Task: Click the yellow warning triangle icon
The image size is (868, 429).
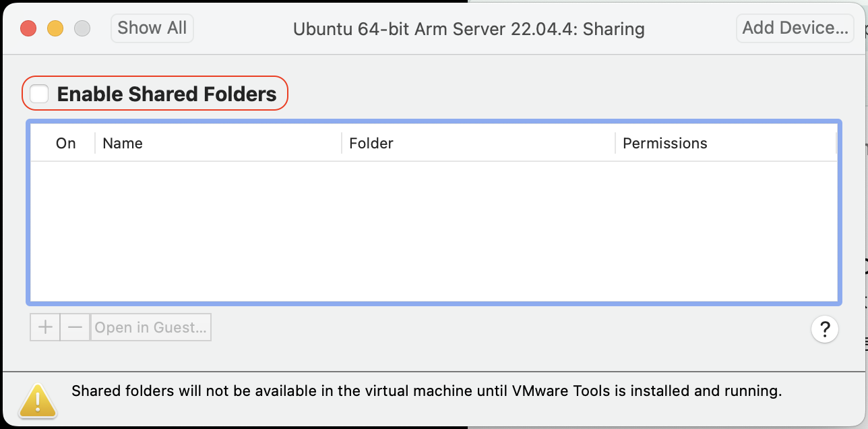Action: (38, 399)
